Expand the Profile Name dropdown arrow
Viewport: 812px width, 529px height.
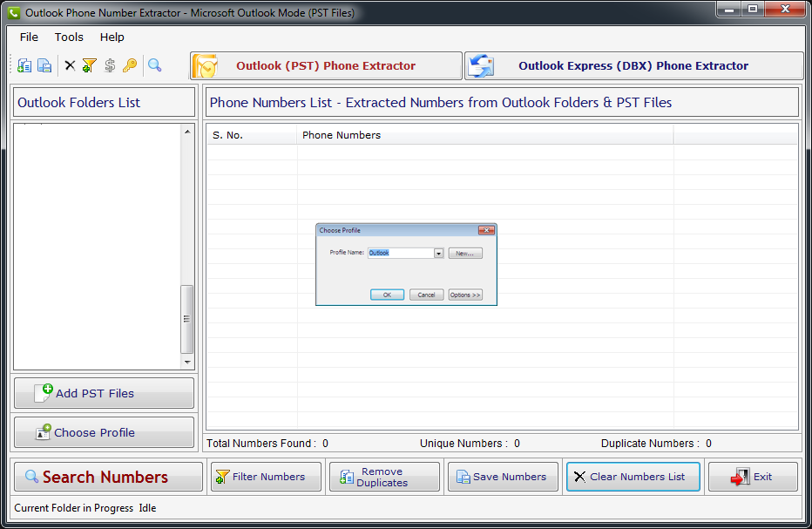(438, 253)
